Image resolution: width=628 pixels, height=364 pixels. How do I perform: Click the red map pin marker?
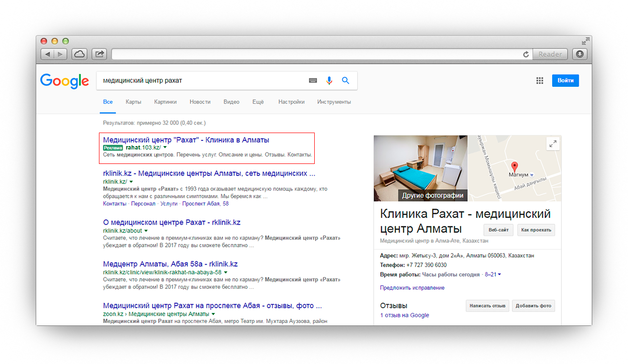pos(515,168)
